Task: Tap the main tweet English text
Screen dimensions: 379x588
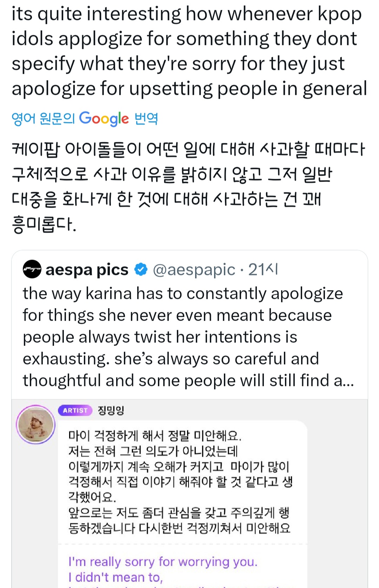Action: [x=189, y=51]
